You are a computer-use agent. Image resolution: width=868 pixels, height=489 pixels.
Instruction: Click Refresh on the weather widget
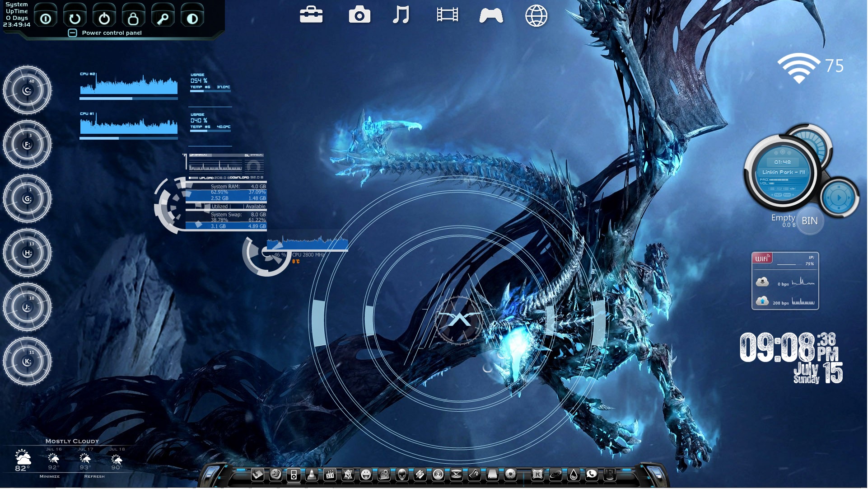pos(94,476)
